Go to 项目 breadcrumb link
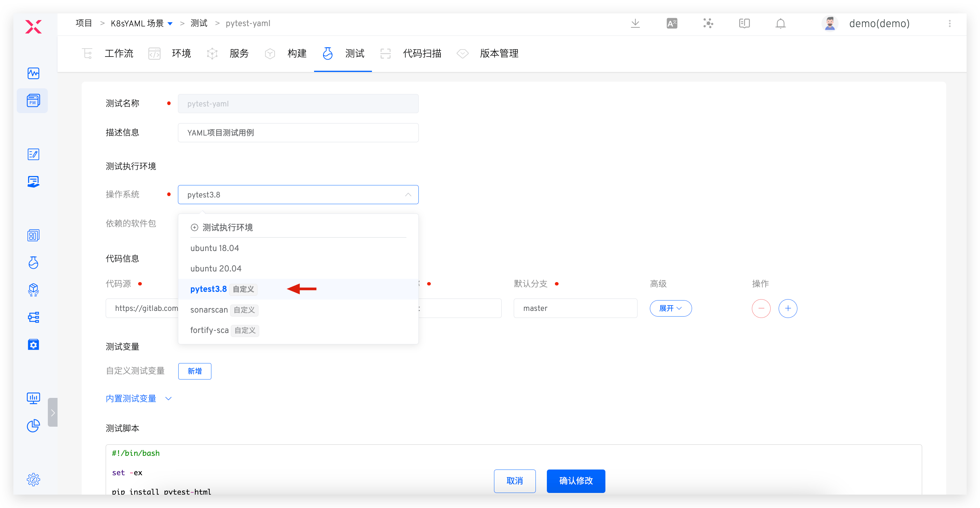Viewport: 980px width, 508px height. coord(83,23)
